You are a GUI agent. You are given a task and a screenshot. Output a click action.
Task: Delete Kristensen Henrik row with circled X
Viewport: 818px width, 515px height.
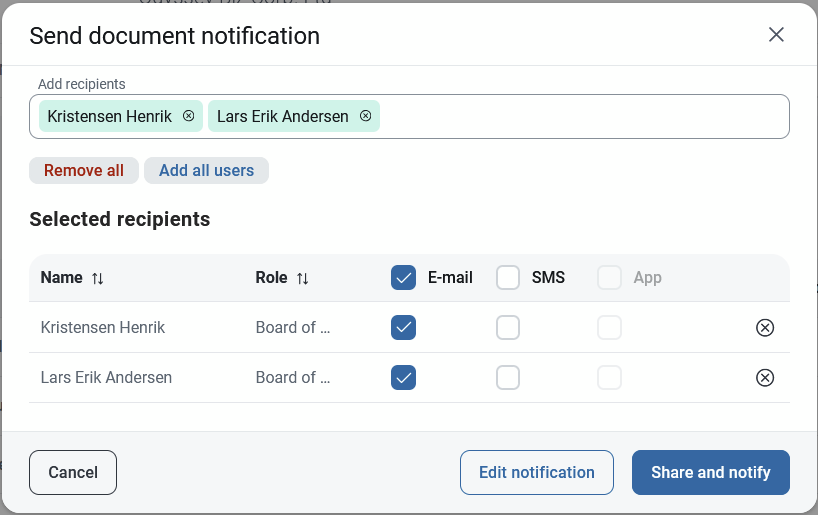click(x=765, y=328)
